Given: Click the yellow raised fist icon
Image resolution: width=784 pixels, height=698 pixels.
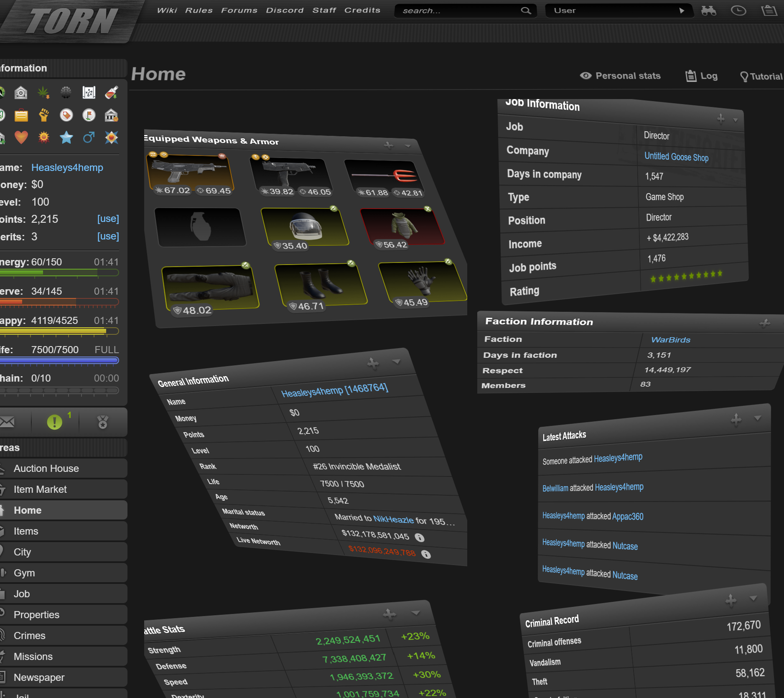Looking at the screenshot, I should 43,115.
